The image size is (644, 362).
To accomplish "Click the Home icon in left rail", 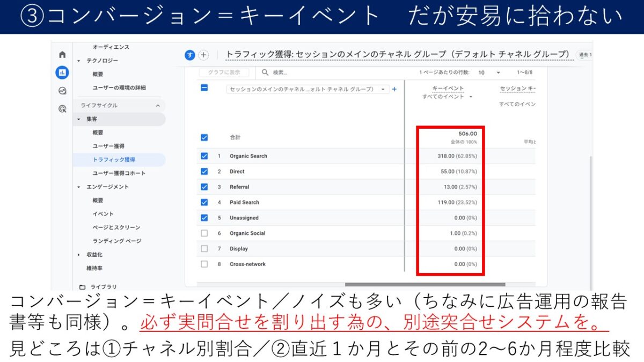I will coord(62,55).
